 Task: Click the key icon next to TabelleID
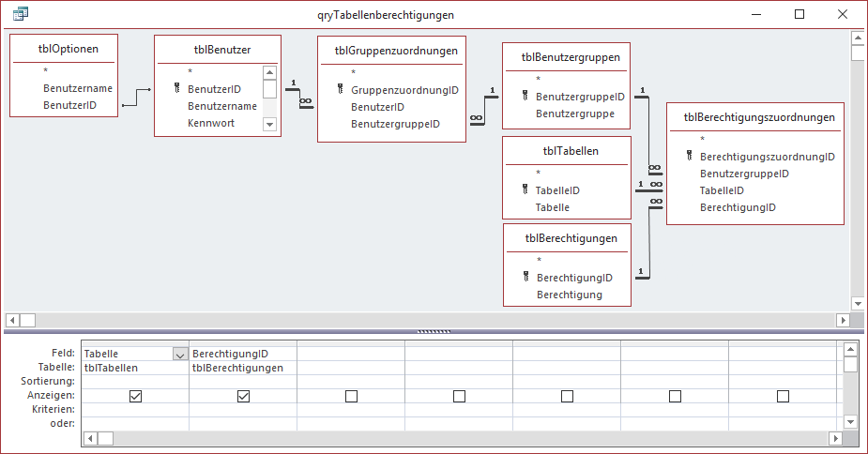click(x=525, y=189)
